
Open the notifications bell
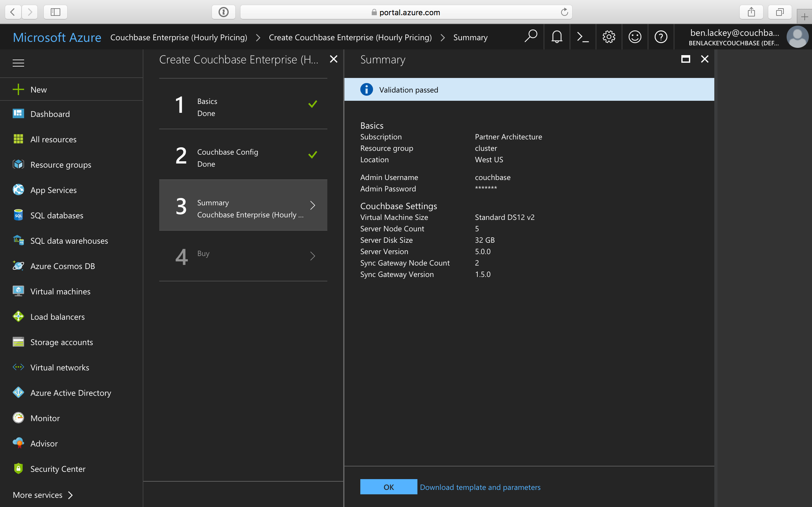557,37
